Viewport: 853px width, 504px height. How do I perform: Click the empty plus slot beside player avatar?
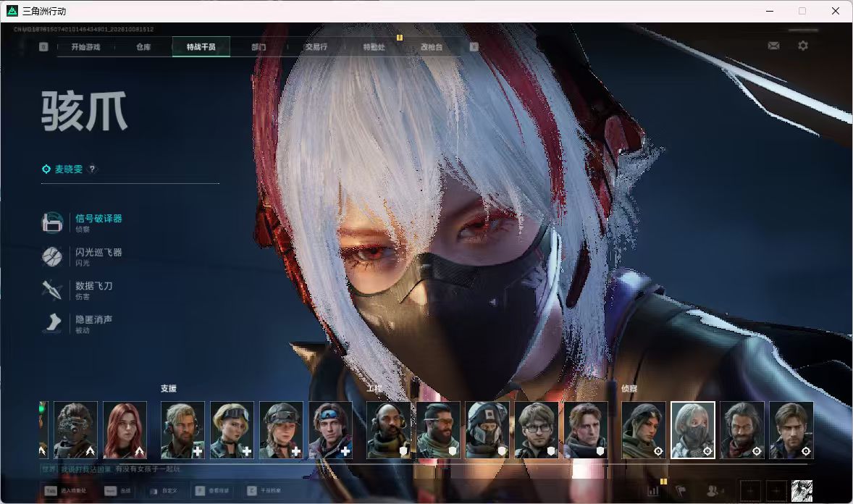pyautogui.click(x=776, y=491)
